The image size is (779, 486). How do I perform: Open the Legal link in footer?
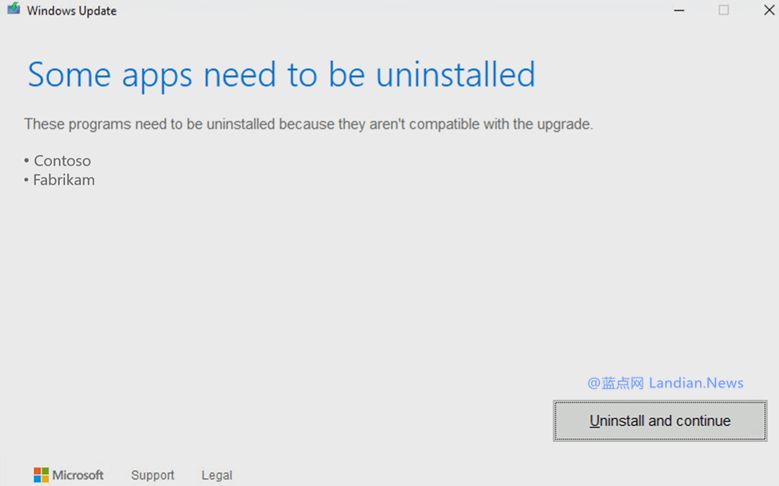click(216, 475)
